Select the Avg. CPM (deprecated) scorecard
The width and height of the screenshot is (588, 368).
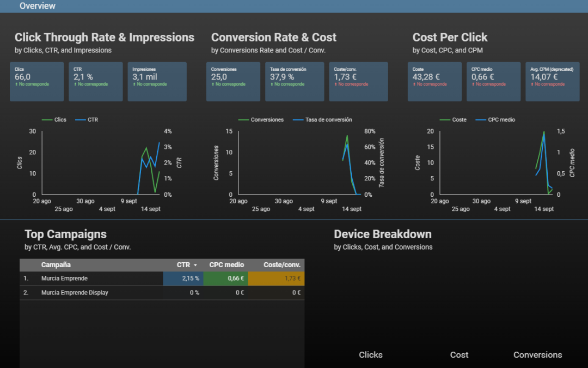tap(552, 81)
